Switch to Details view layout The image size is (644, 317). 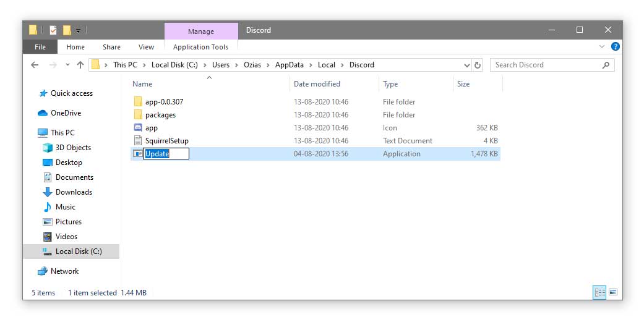(x=599, y=292)
